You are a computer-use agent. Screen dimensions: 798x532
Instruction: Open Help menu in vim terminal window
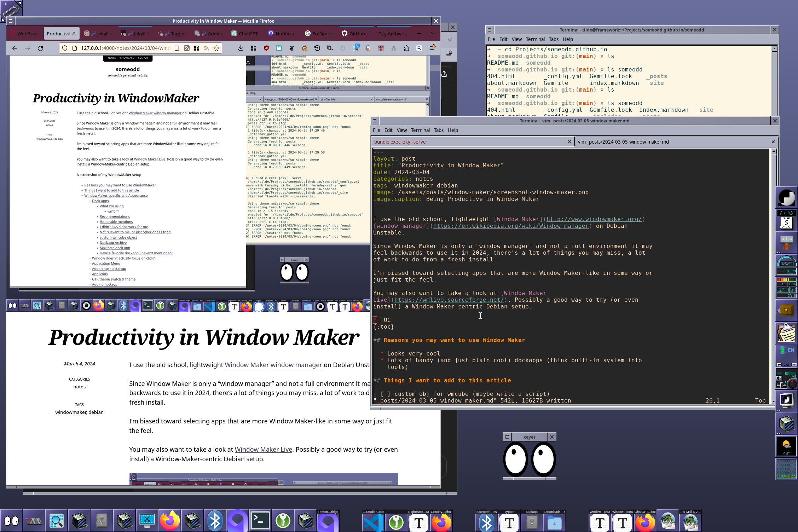(453, 130)
